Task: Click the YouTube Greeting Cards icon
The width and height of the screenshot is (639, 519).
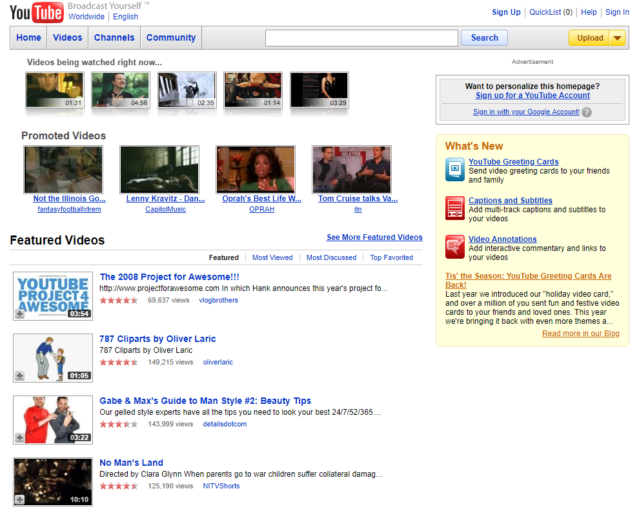Action: [x=454, y=168]
